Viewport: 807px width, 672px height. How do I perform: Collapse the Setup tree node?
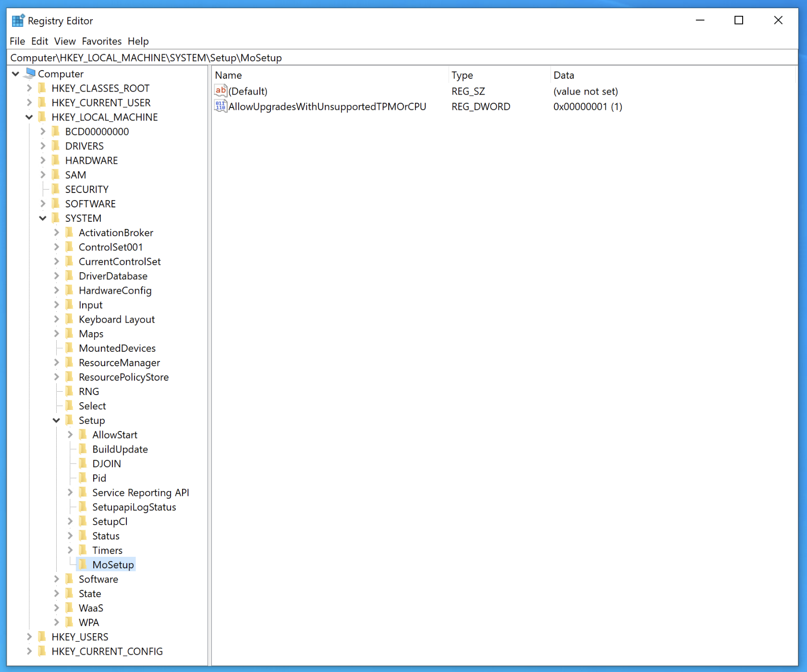click(56, 420)
